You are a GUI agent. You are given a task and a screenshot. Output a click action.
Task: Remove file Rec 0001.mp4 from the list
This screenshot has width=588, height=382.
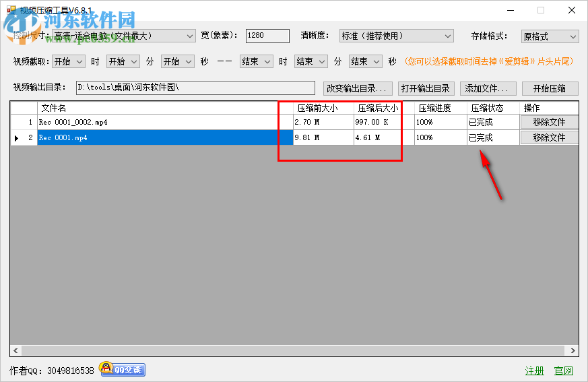[549, 137]
